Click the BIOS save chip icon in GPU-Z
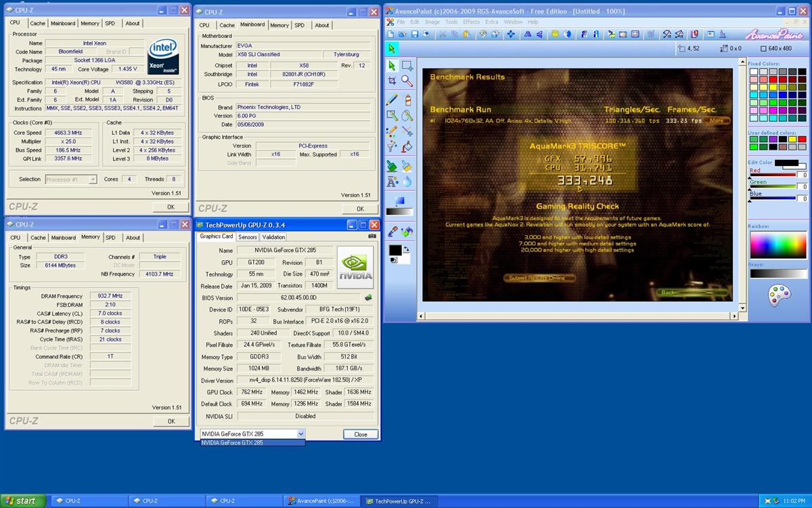The width and height of the screenshot is (812, 508). [x=368, y=297]
